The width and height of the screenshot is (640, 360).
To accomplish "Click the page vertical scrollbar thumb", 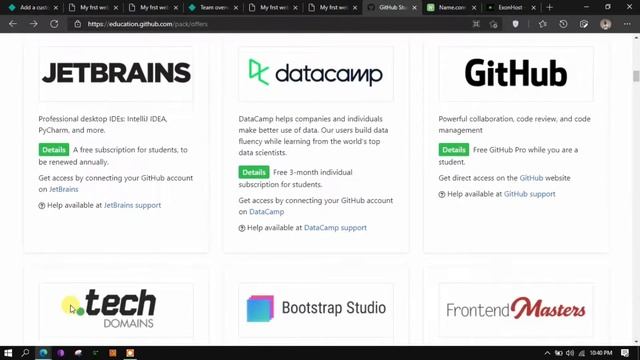I will pyautogui.click(x=636, y=76).
